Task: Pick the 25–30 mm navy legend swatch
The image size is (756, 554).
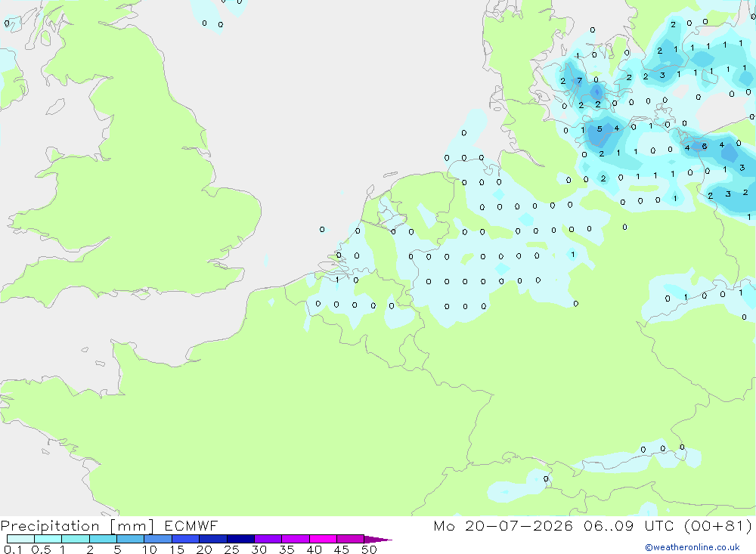Action: pyautogui.click(x=240, y=539)
